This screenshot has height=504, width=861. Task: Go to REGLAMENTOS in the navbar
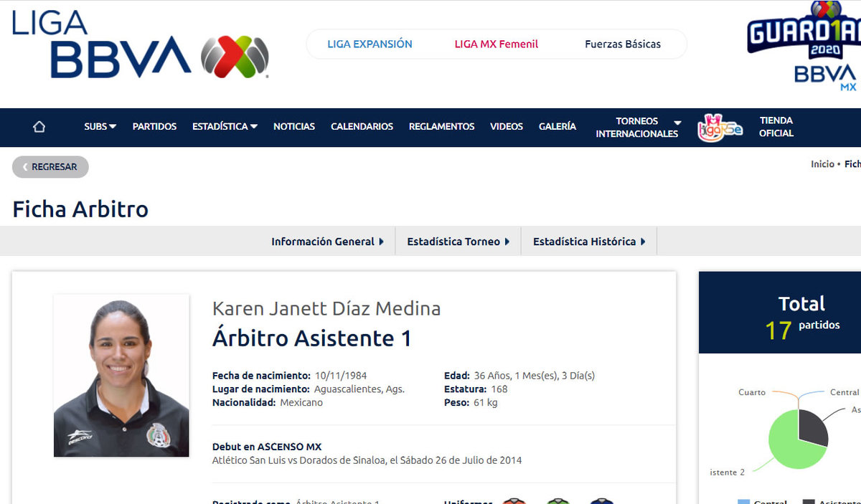tap(442, 127)
